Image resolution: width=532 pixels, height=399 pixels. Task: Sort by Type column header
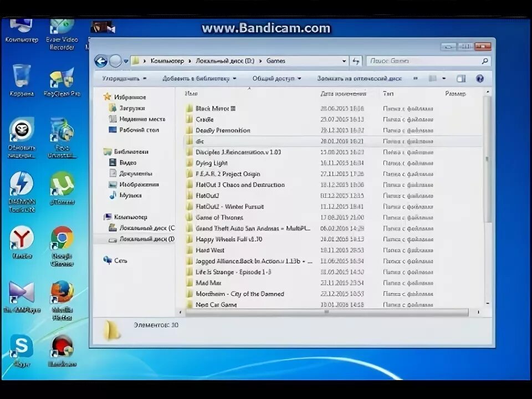coord(388,93)
